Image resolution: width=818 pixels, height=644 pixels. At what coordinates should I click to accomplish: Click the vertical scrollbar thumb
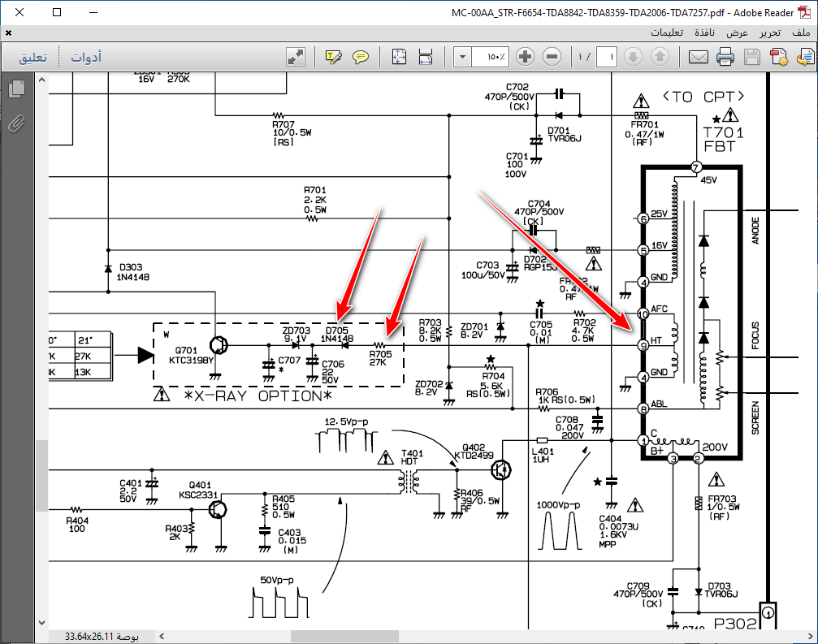tap(41, 475)
